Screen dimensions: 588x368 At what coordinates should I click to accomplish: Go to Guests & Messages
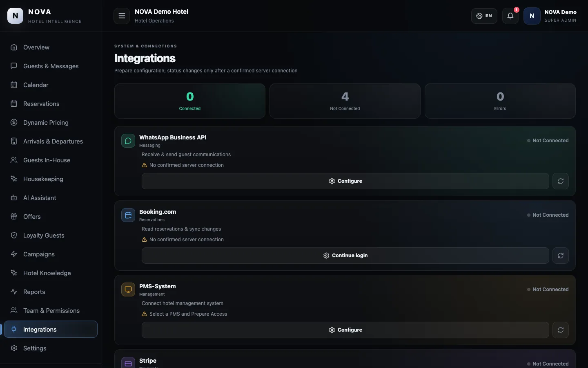pos(51,66)
